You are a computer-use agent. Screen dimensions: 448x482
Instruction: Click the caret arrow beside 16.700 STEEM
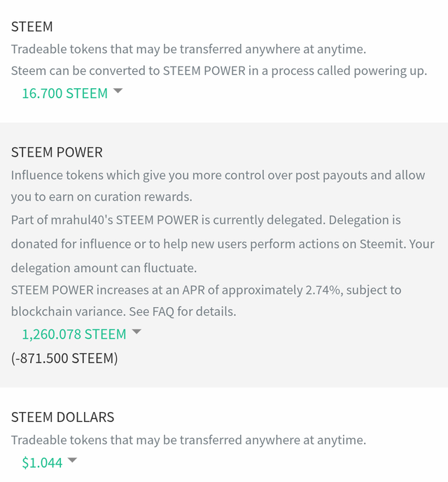pyautogui.click(x=118, y=91)
